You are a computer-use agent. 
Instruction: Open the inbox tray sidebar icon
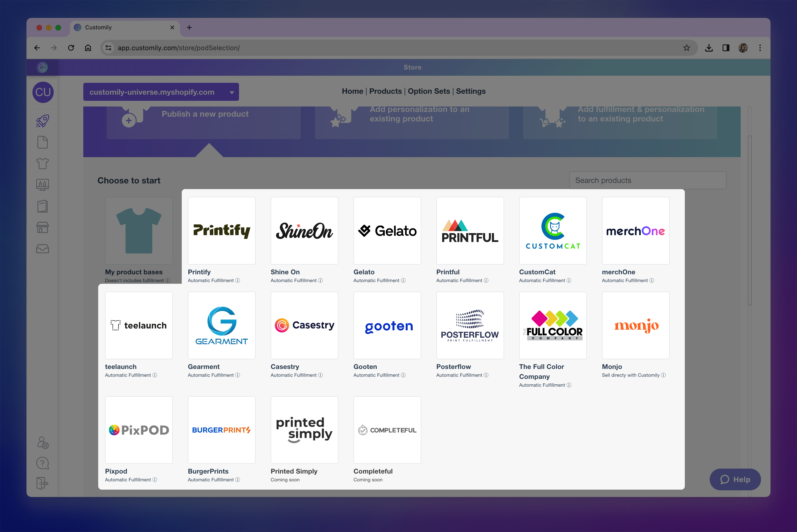click(x=43, y=249)
